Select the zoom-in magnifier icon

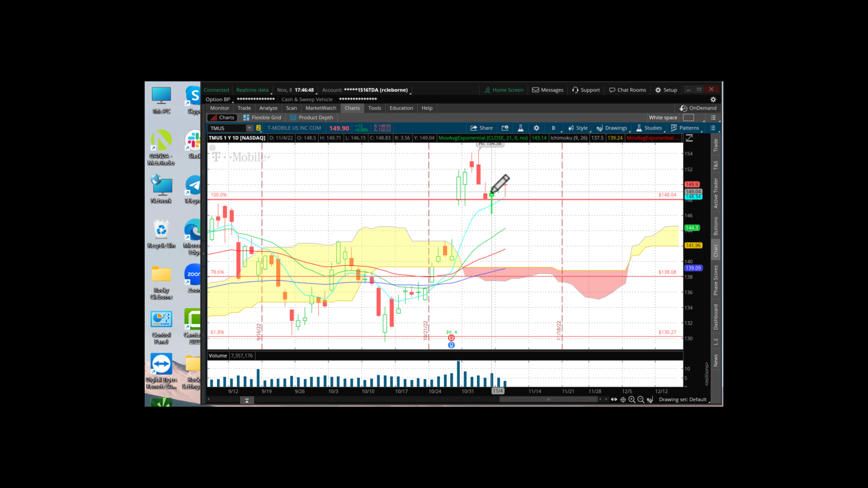(632, 399)
